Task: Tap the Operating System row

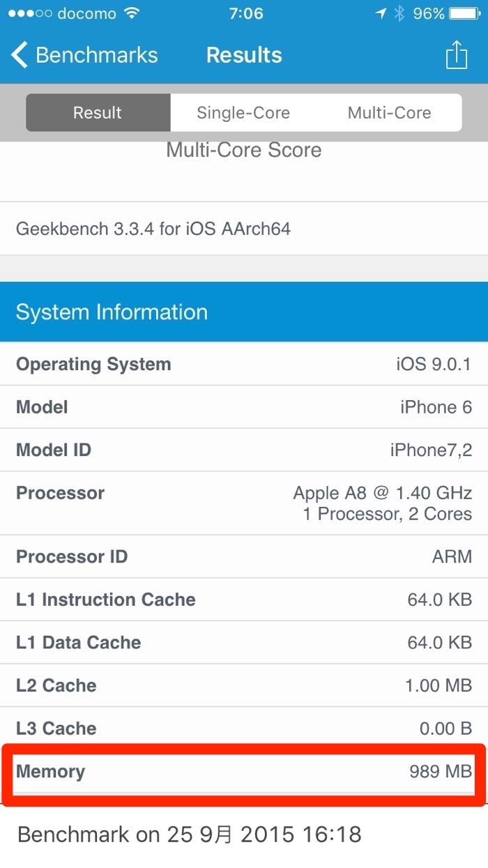Action: tap(244, 365)
